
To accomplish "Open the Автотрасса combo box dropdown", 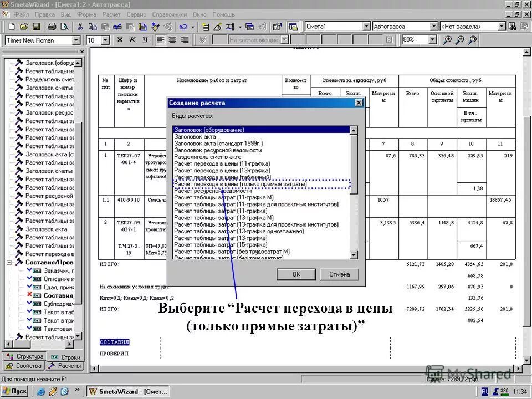I will pos(434,27).
